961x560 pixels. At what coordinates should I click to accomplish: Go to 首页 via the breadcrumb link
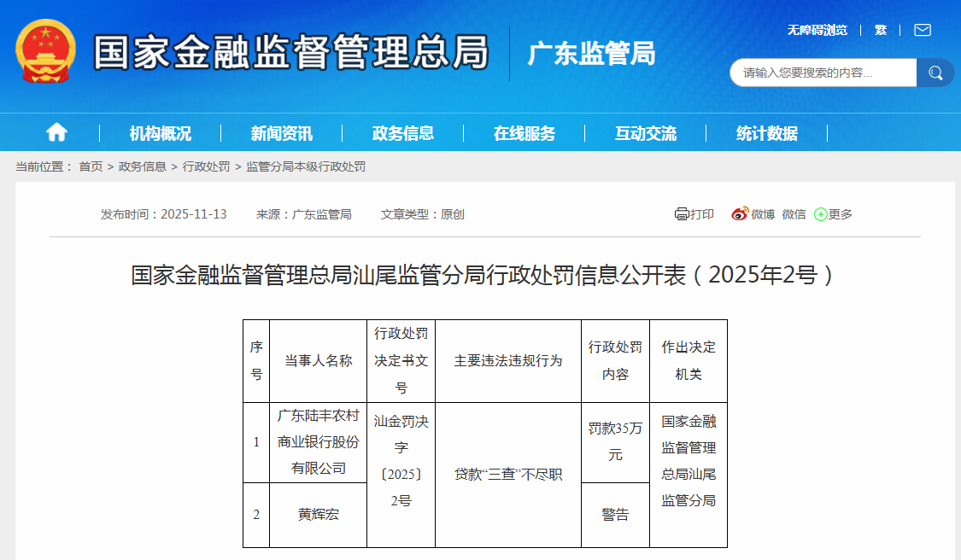click(90, 166)
